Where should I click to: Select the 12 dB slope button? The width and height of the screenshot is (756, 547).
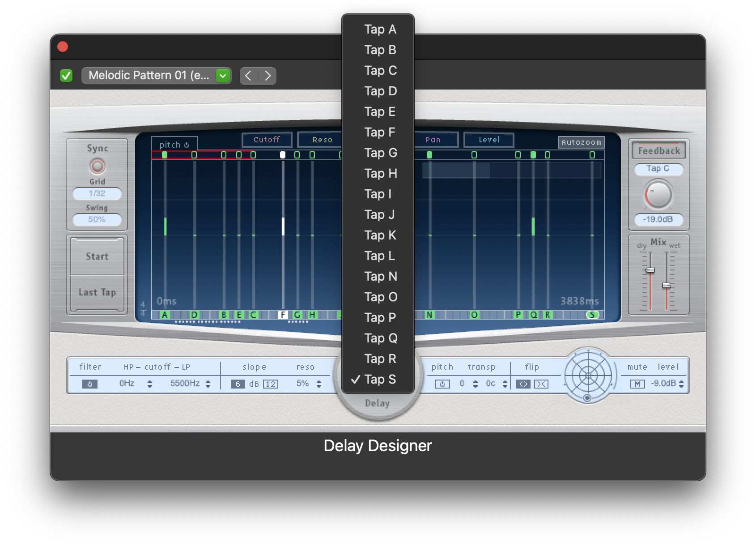270,384
